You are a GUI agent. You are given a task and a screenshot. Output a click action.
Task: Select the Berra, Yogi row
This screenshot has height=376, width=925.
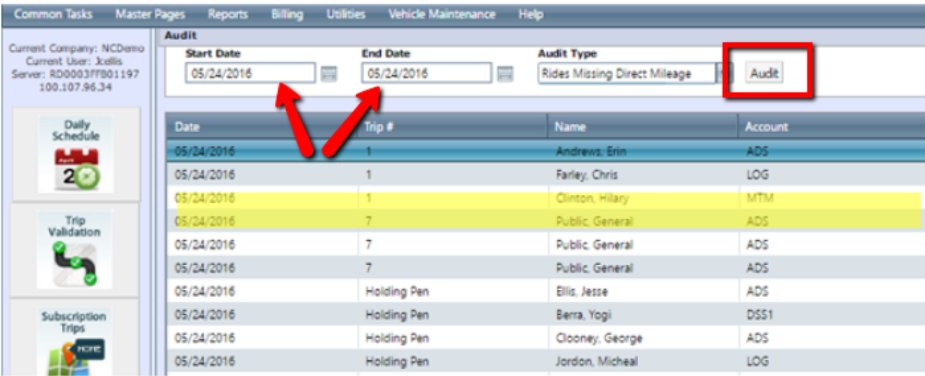[x=546, y=314]
